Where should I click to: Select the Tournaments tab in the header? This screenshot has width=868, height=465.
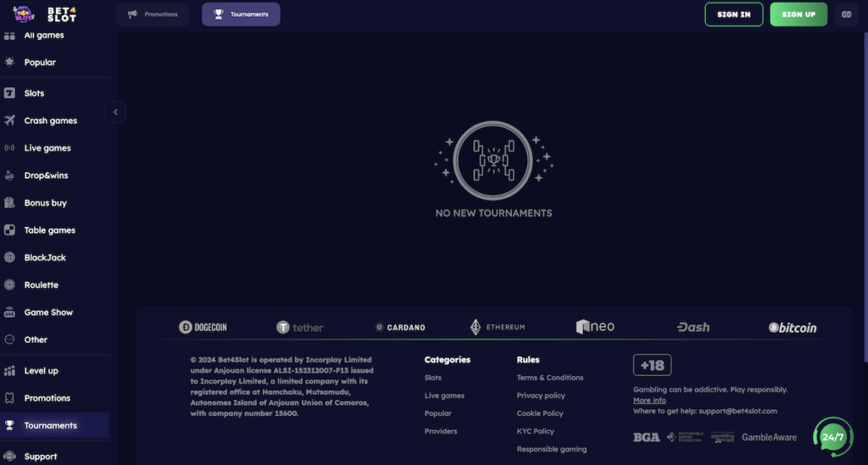coord(241,14)
